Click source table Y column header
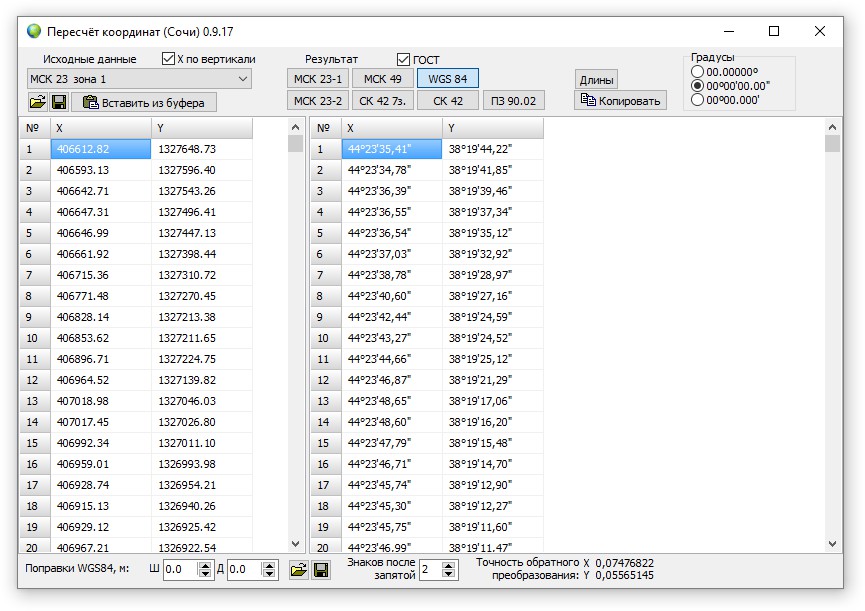Screen dimensions: 865x611 [202, 128]
